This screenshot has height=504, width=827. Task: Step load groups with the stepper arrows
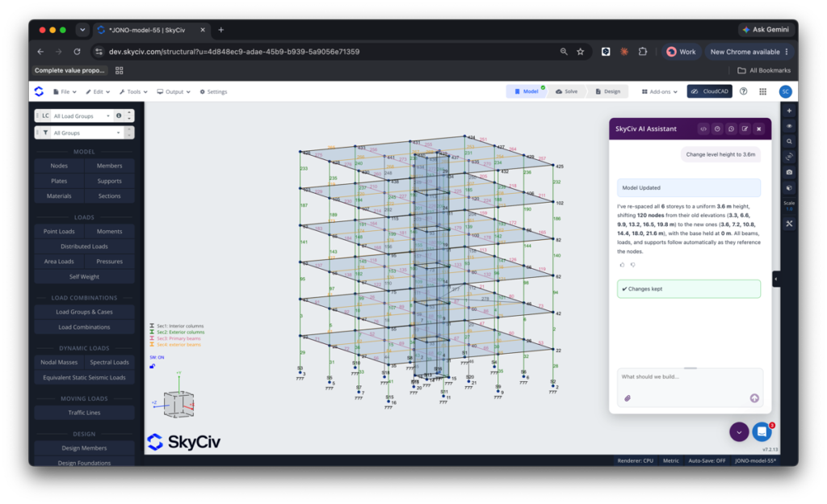[x=130, y=115]
